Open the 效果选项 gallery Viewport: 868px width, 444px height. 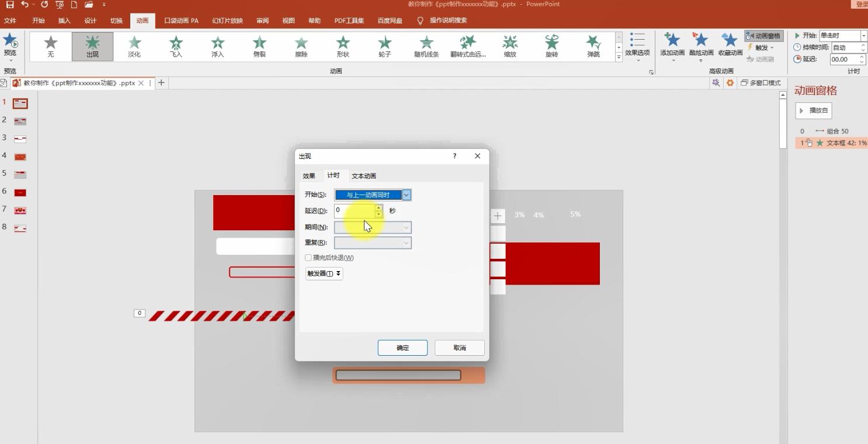(638, 47)
